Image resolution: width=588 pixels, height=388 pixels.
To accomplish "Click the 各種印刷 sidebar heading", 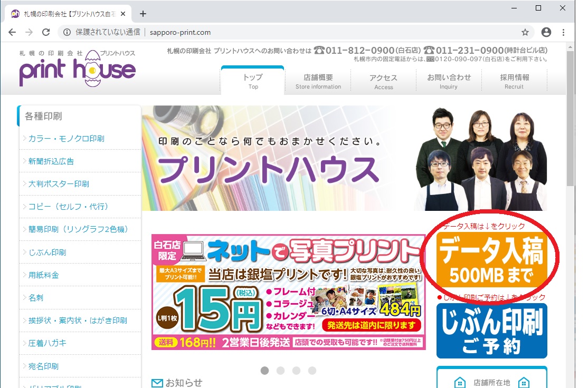I will pyautogui.click(x=43, y=117).
